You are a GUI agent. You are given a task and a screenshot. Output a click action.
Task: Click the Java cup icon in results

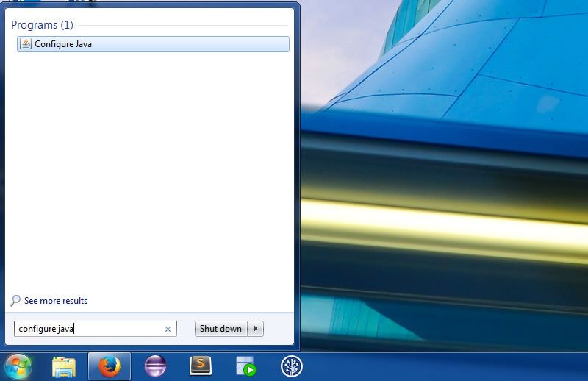[26, 44]
